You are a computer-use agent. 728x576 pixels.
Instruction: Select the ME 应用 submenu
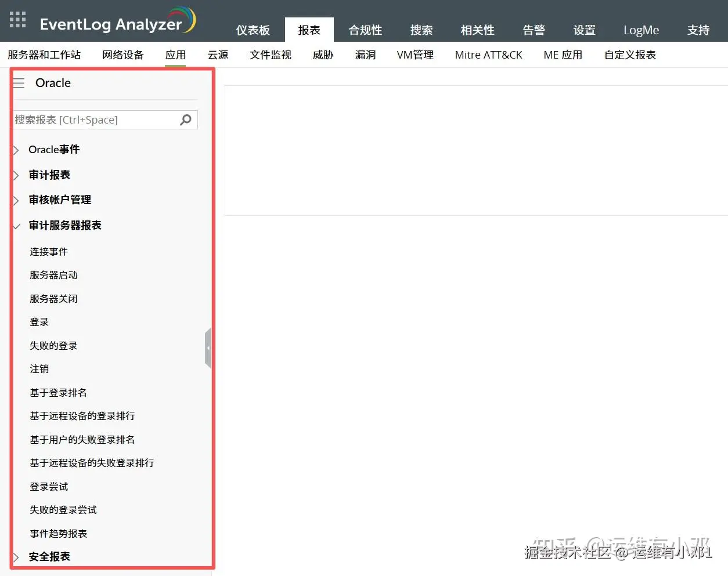[563, 55]
